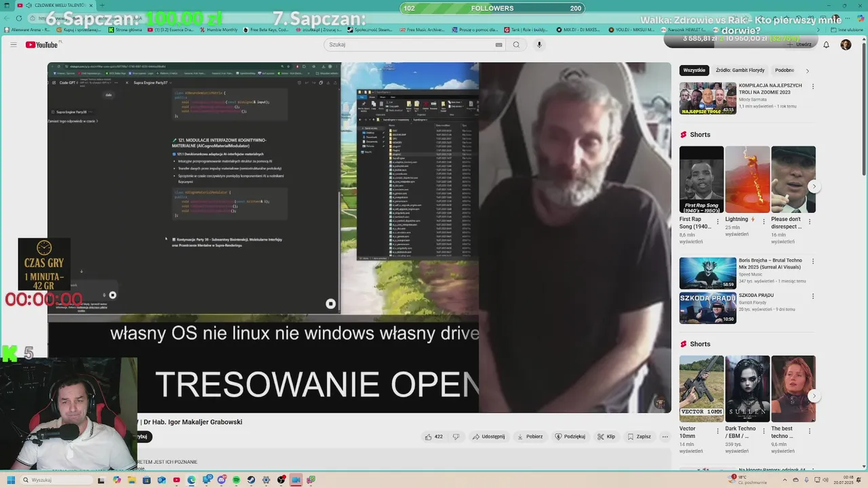Click the channel watermark in video corner

(659, 403)
